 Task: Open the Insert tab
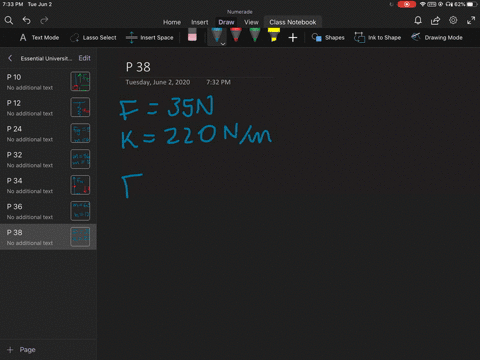tap(199, 22)
